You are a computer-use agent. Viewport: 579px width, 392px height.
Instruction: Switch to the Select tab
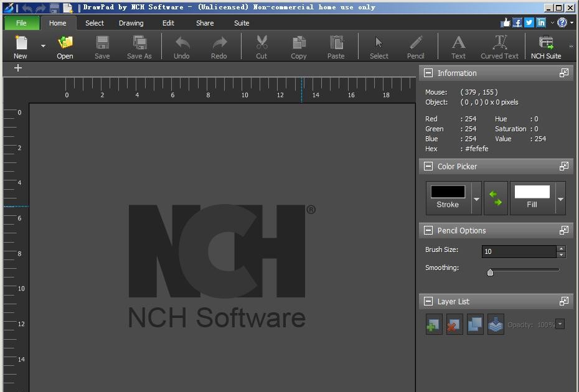(x=95, y=23)
